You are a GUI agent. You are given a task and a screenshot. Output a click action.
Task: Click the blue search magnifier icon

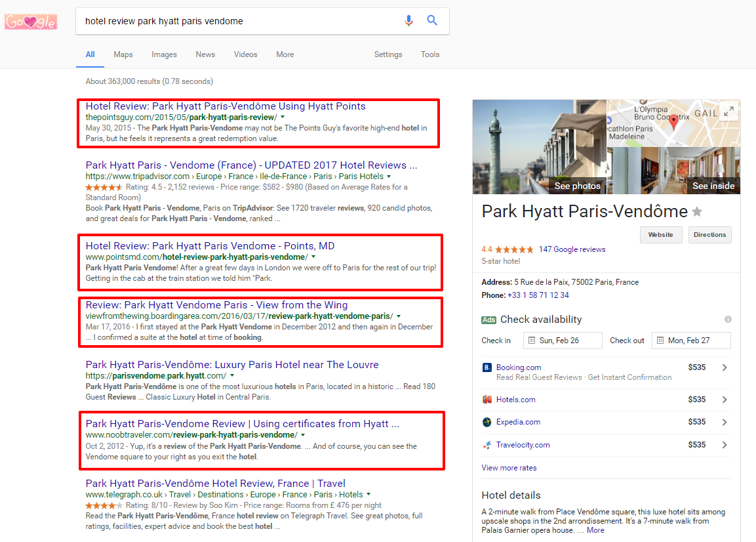point(432,20)
